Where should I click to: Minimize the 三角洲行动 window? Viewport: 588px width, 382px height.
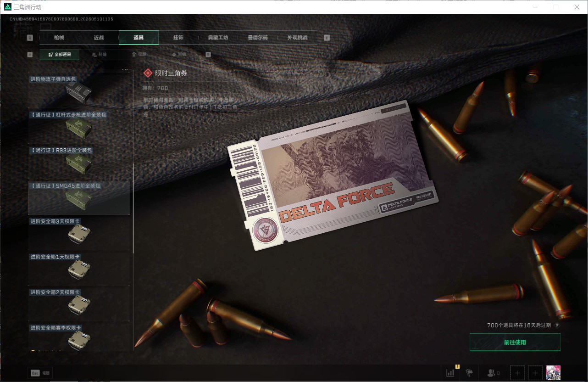click(535, 7)
